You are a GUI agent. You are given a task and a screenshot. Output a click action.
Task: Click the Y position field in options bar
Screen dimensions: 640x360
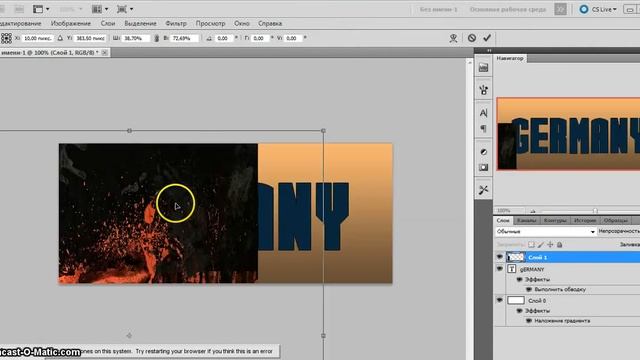(90, 38)
